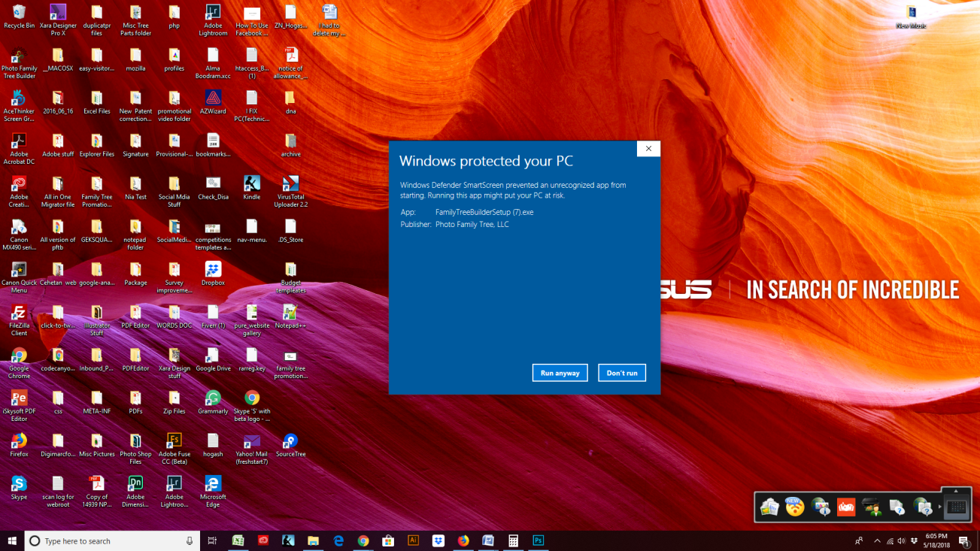Viewport: 980px width, 551px height.
Task: Select iSkysoft PDF Editor desktop icon
Action: (19, 406)
